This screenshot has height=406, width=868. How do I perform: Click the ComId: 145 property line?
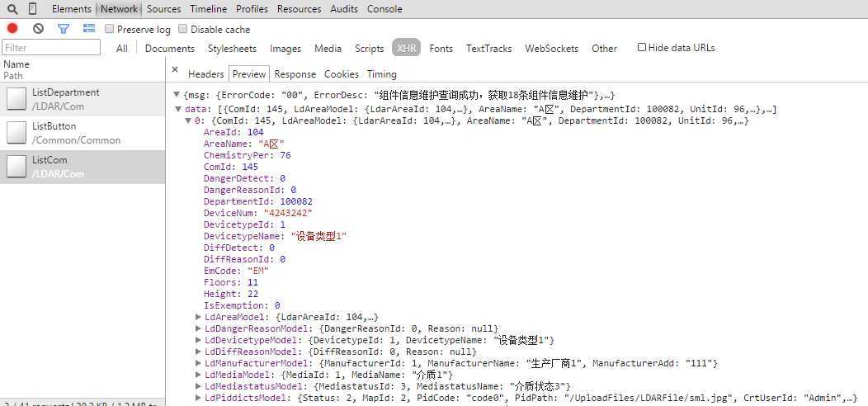[x=231, y=167]
